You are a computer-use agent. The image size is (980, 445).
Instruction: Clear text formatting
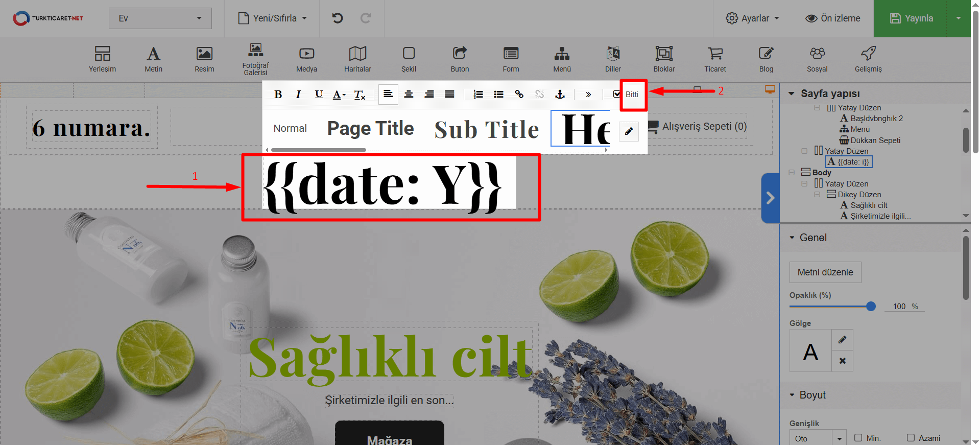point(360,95)
